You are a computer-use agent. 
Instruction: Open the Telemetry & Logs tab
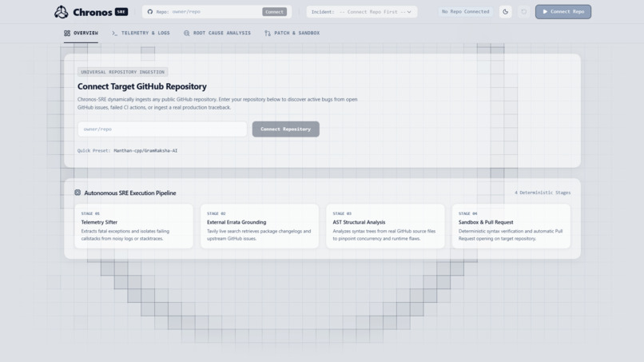coord(141,33)
